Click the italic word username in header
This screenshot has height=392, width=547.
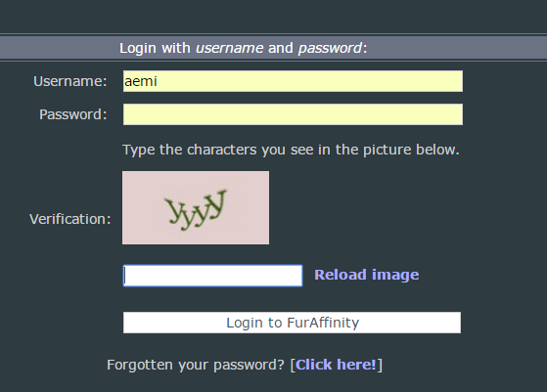[230, 48]
